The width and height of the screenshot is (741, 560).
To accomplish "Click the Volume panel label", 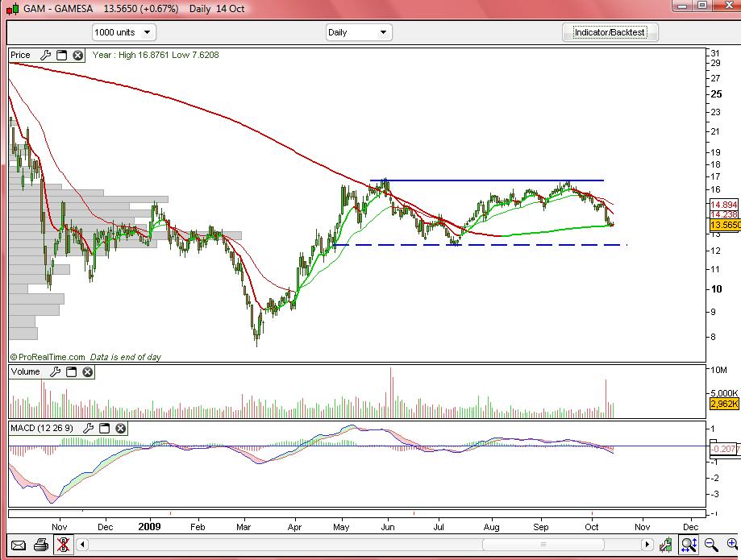I will tap(26, 372).
